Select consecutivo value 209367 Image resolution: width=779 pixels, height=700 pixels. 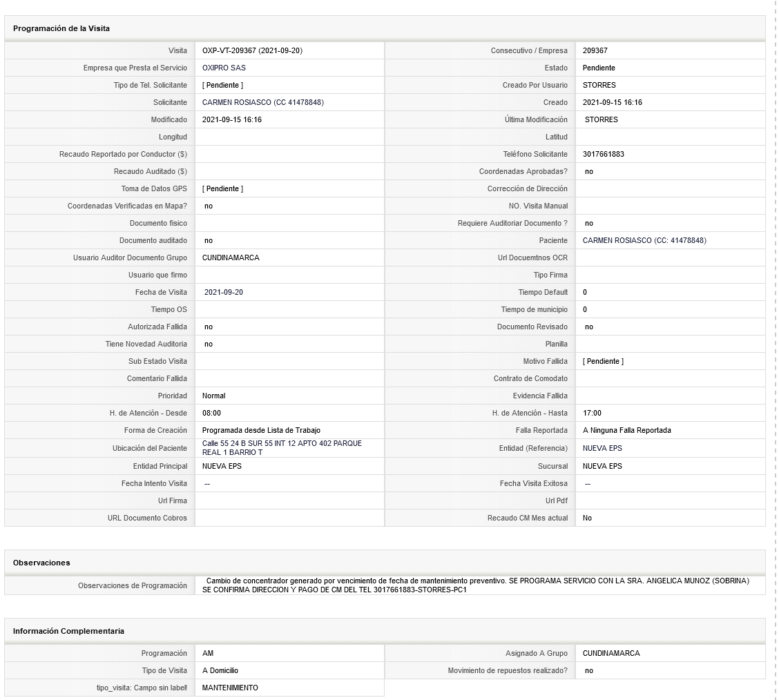[x=595, y=50]
